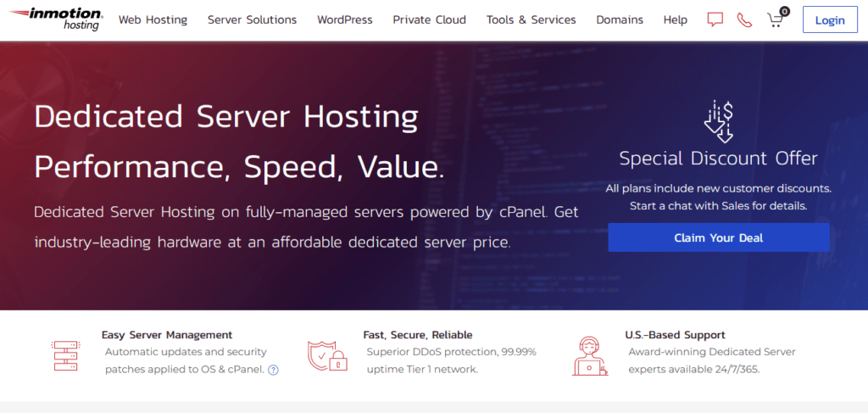Click the Dedicated Server Hosting headline
This screenshot has height=413, width=868.
click(225, 117)
